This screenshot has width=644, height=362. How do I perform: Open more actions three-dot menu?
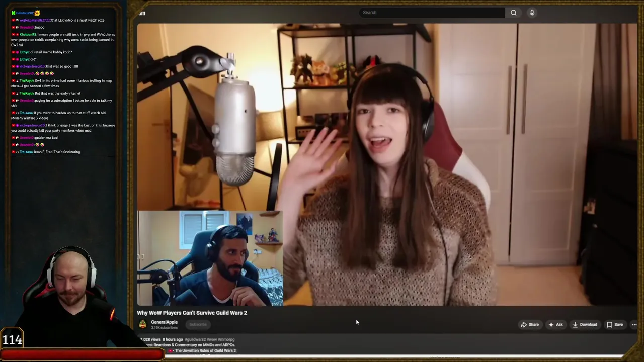coord(634,325)
